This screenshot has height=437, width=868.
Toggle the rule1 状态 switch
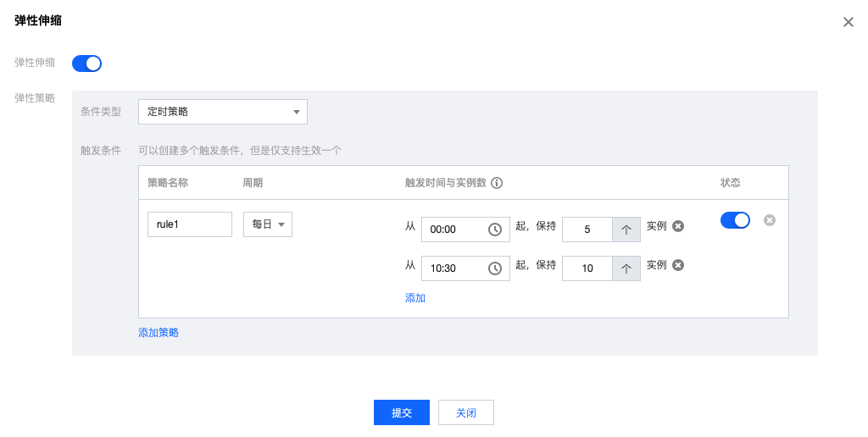click(735, 220)
